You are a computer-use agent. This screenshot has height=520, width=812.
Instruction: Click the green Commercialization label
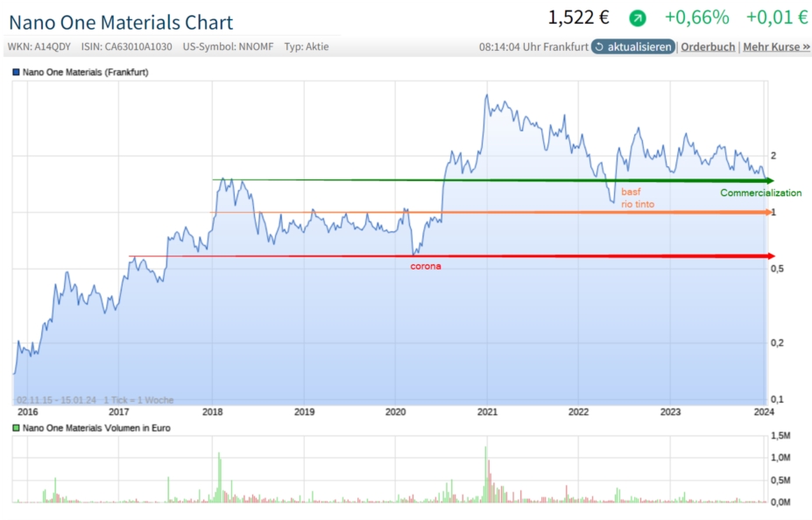coord(760,193)
